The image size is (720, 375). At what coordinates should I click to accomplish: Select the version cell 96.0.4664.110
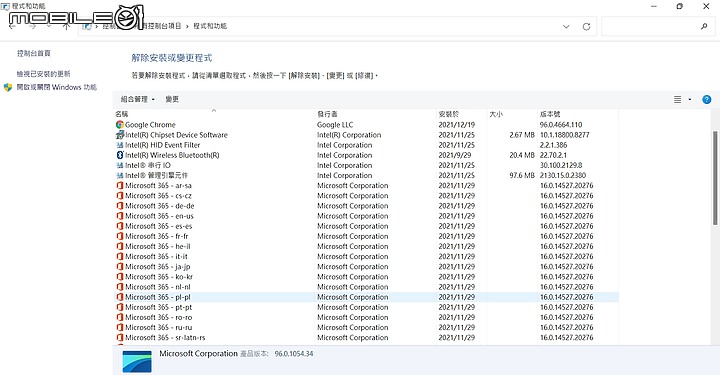tap(561, 124)
